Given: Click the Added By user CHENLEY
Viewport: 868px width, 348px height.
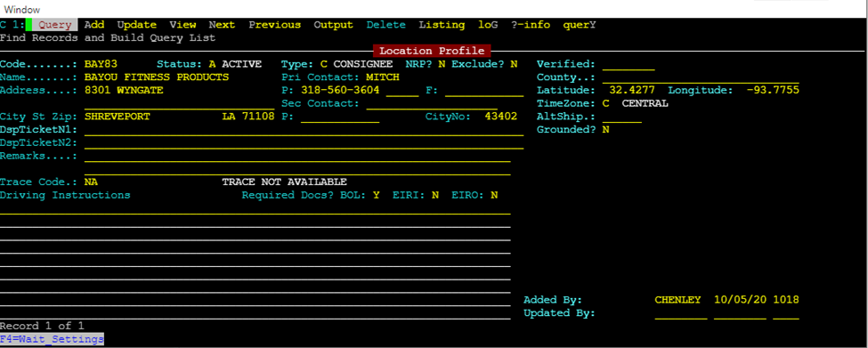Looking at the screenshot, I should (677, 300).
